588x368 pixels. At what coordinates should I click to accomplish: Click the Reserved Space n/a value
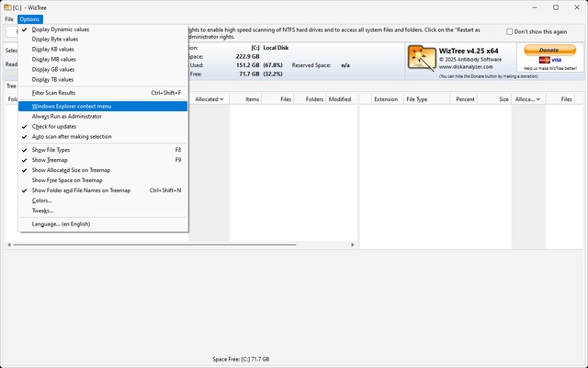(x=345, y=65)
